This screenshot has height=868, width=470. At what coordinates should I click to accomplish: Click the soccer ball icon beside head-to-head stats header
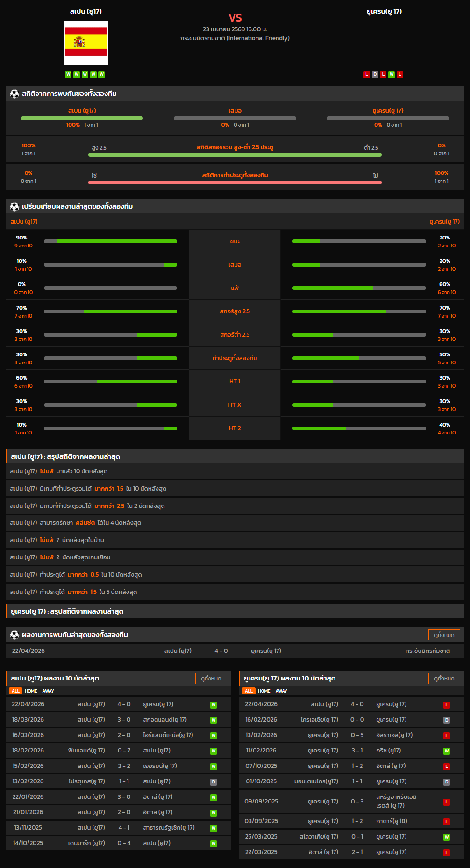[x=14, y=94]
